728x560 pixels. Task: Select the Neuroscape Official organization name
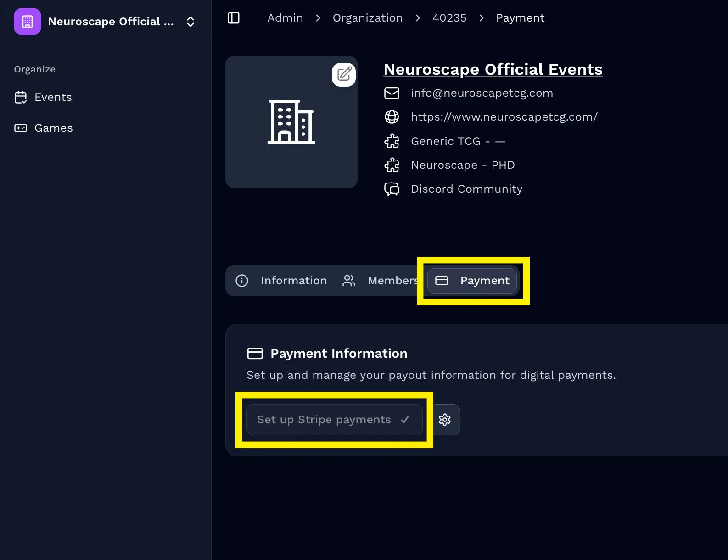tap(111, 22)
